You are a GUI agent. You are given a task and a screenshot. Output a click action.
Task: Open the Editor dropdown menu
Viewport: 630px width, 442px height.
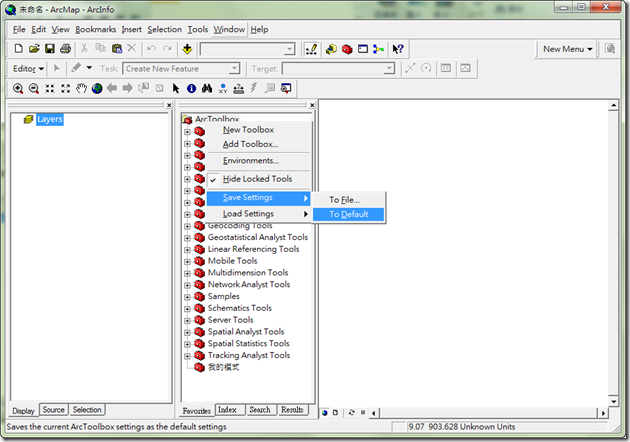click(x=28, y=69)
